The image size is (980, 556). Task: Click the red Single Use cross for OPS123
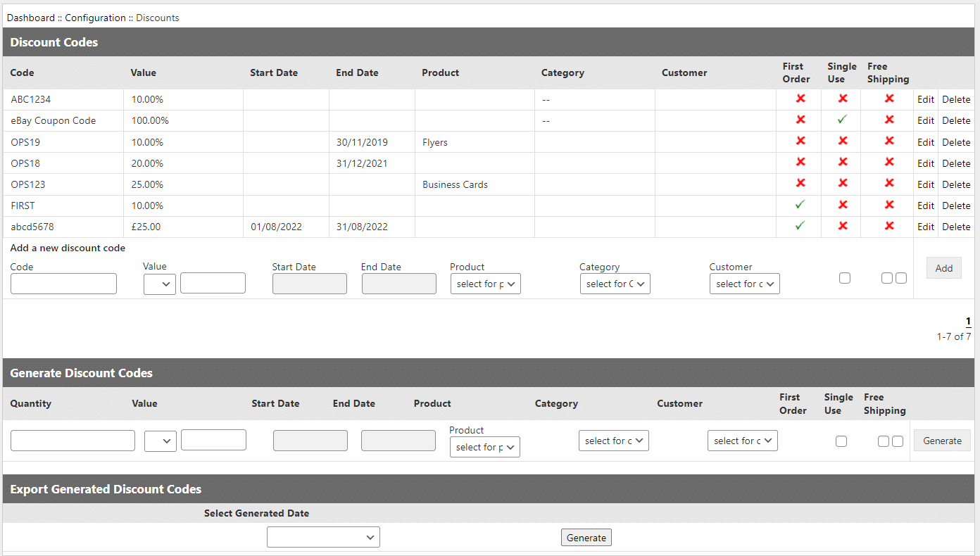pos(843,184)
